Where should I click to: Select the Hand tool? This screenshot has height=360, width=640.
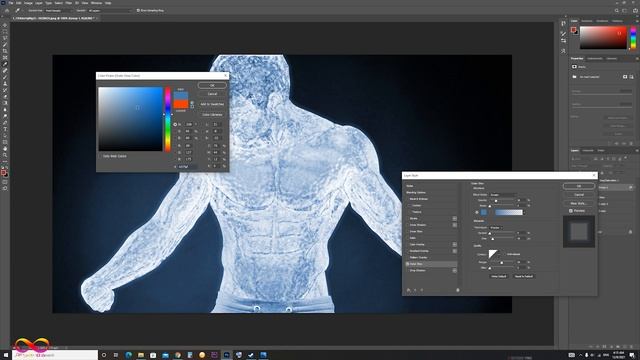(x=5, y=149)
